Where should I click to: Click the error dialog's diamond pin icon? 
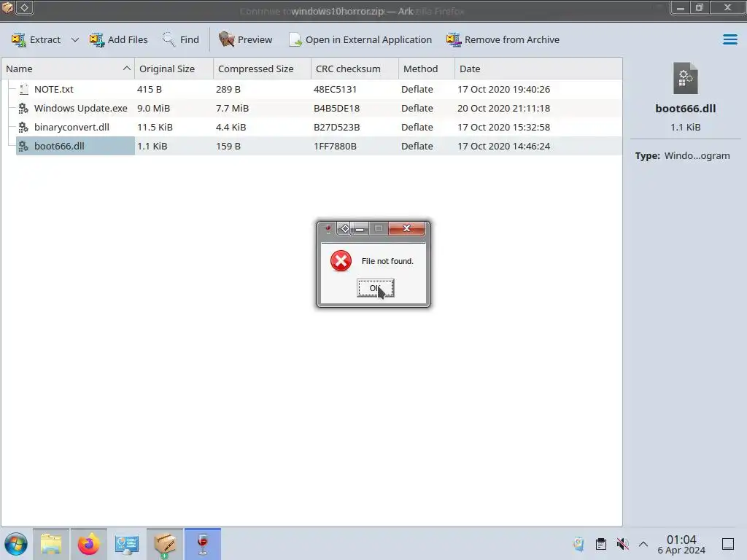pyautogui.click(x=345, y=228)
